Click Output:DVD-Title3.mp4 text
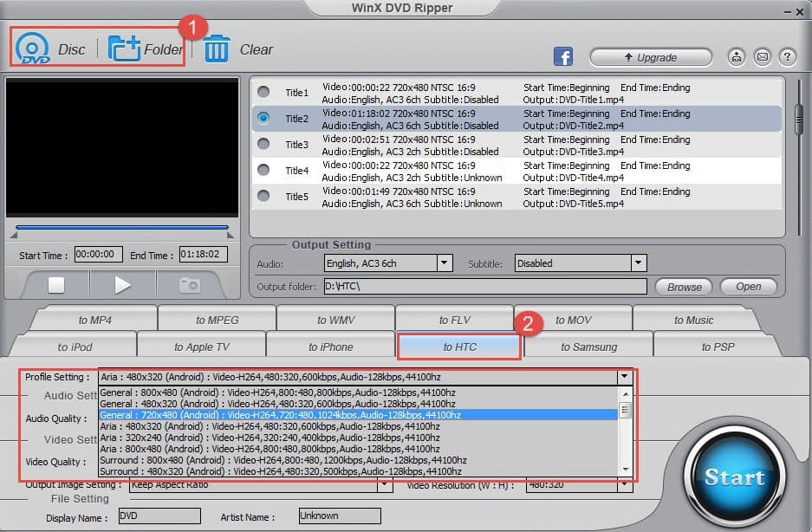Screen dimensions: 812x532 coord(574,152)
